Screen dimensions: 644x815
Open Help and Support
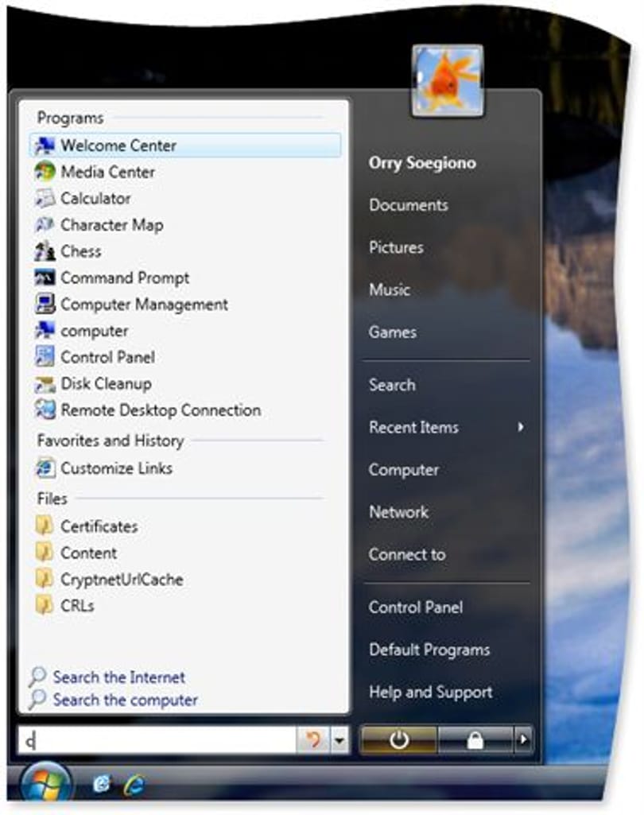tap(430, 693)
